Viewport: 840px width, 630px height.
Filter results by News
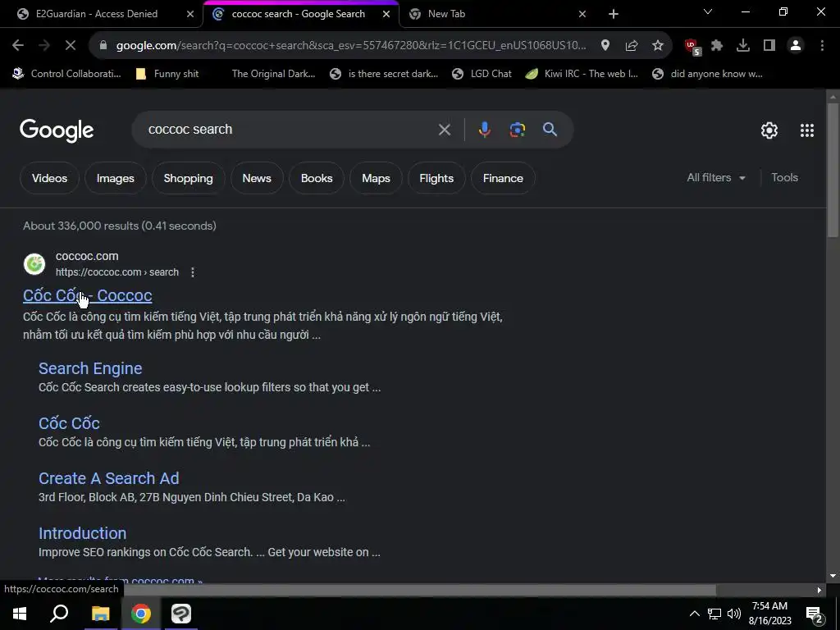(x=257, y=178)
